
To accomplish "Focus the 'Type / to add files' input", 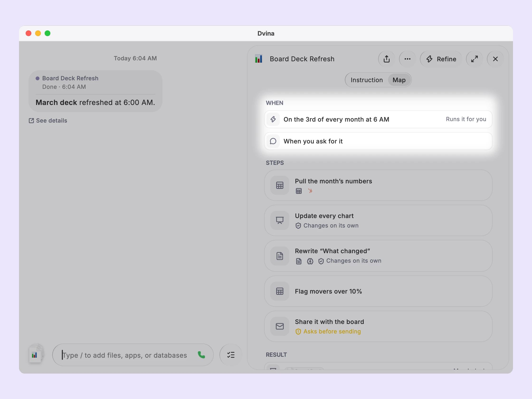I will pyautogui.click(x=124, y=355).
